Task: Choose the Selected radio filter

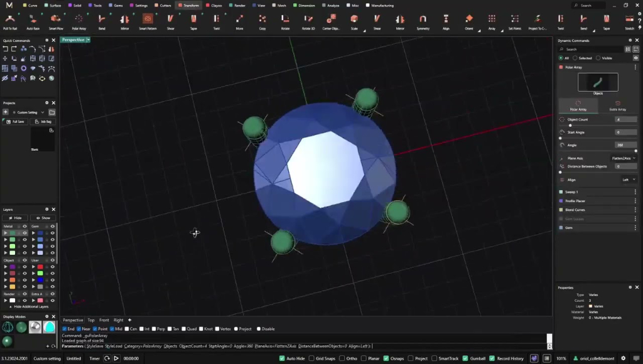Action: click(575, 58)
